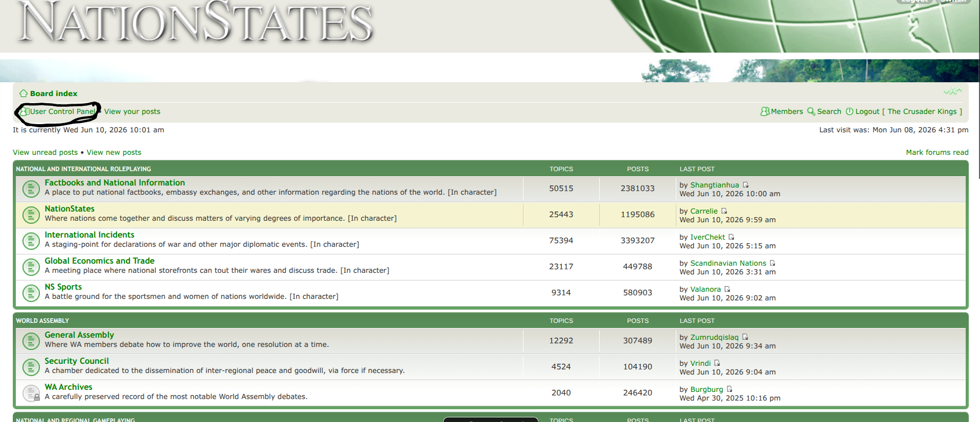
Task: Click the General Assembly forum status icon
Action: (x=31, y=341)
